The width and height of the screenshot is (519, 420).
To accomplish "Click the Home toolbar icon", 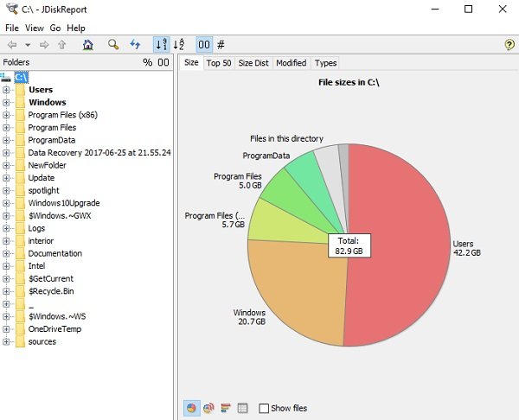I will [87, 44].
